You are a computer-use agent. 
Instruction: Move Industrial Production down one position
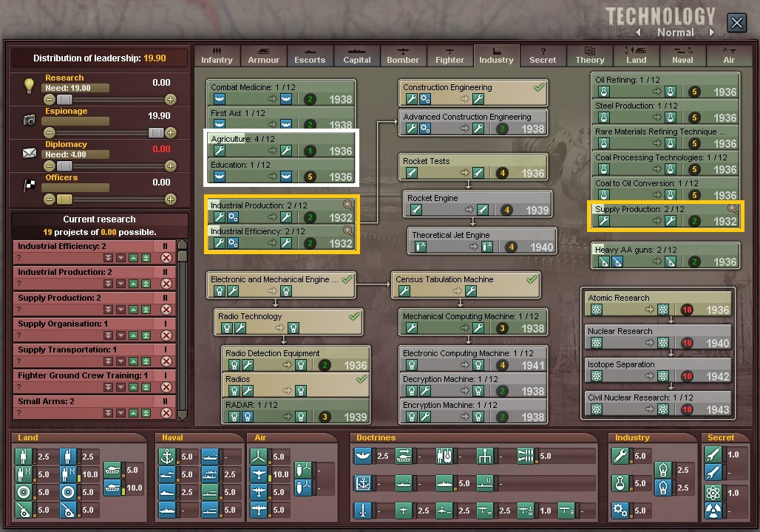pos(121,284)
